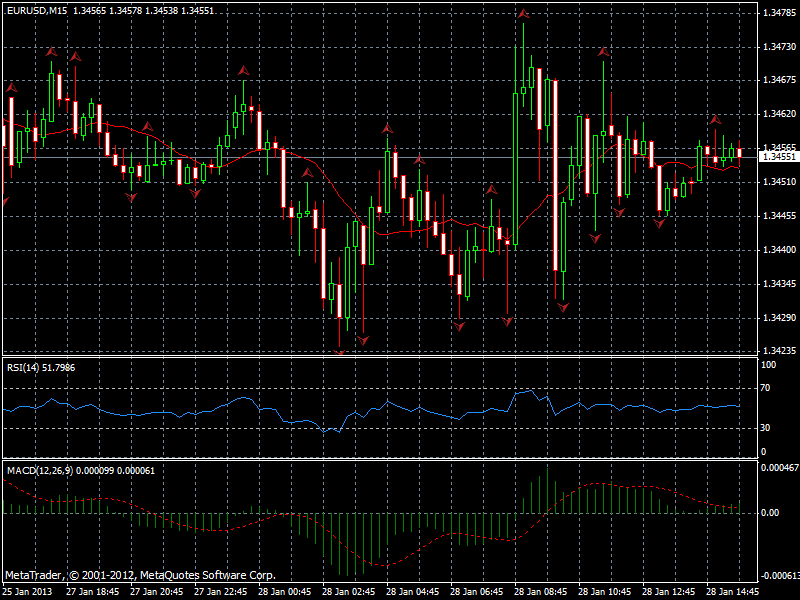Click the down fractal arrow below the lowest candle

pyautogui.click(x=340, y=351)
